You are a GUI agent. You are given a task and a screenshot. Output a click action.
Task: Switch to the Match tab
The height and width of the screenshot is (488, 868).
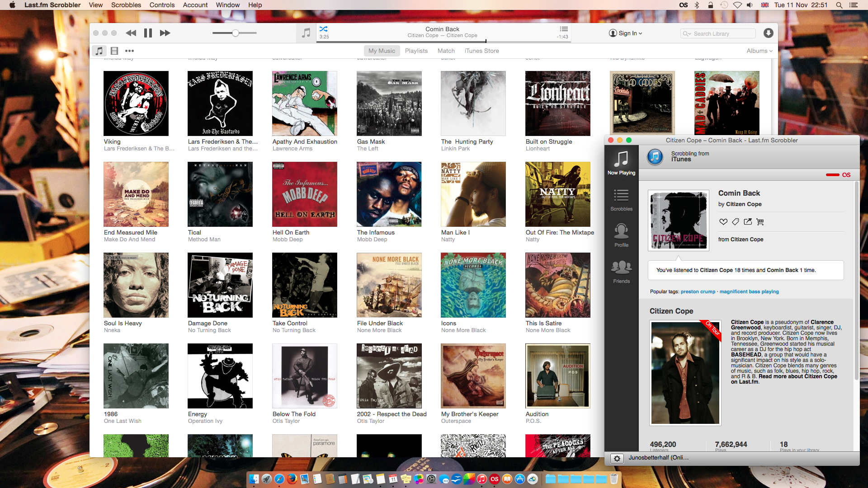click(x=446, y=51)
